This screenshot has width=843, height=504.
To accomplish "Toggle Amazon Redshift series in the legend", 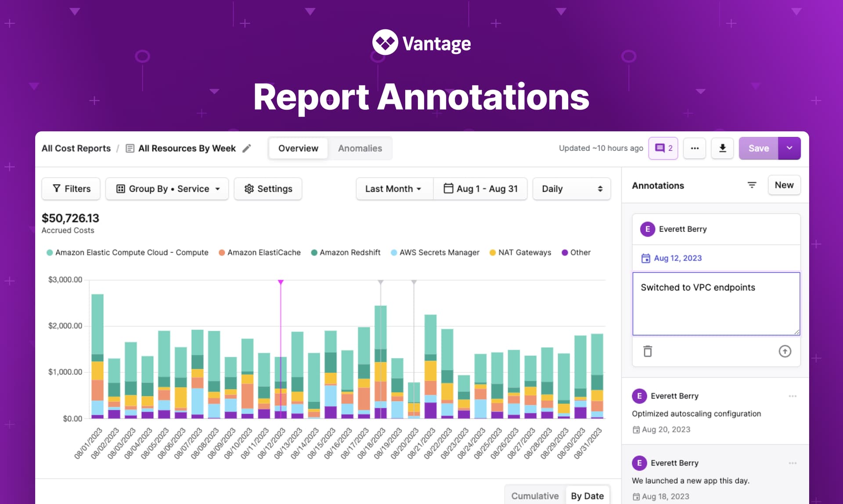I will pyautogui.click(x=314, y=252).
